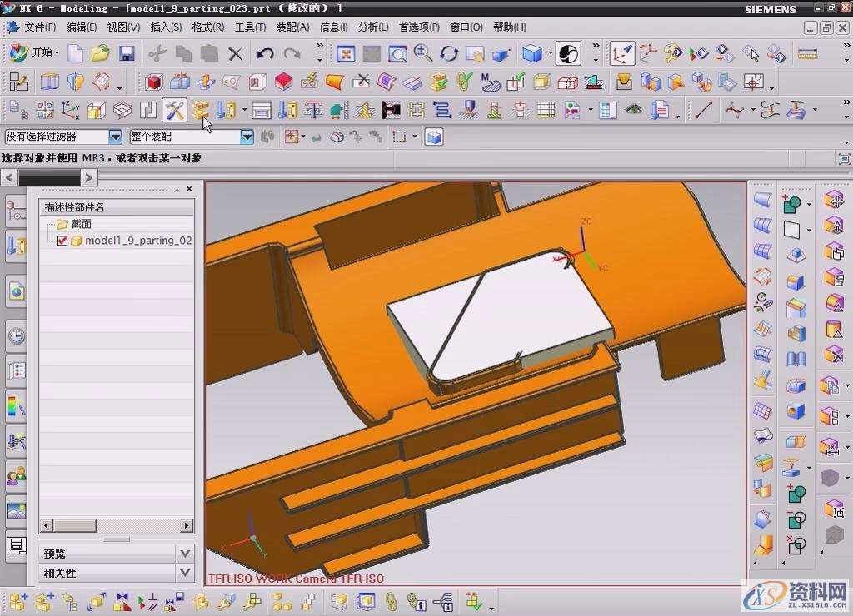
Task: Open the 文件(F) menu
Action: (39, 27)
